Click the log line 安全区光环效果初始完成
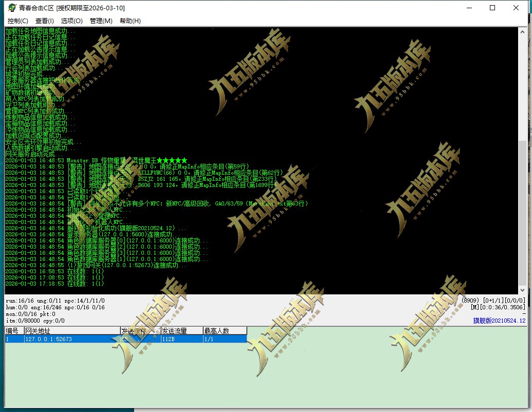The height and width of the screenshot is (412, 532). pos(43,142)
